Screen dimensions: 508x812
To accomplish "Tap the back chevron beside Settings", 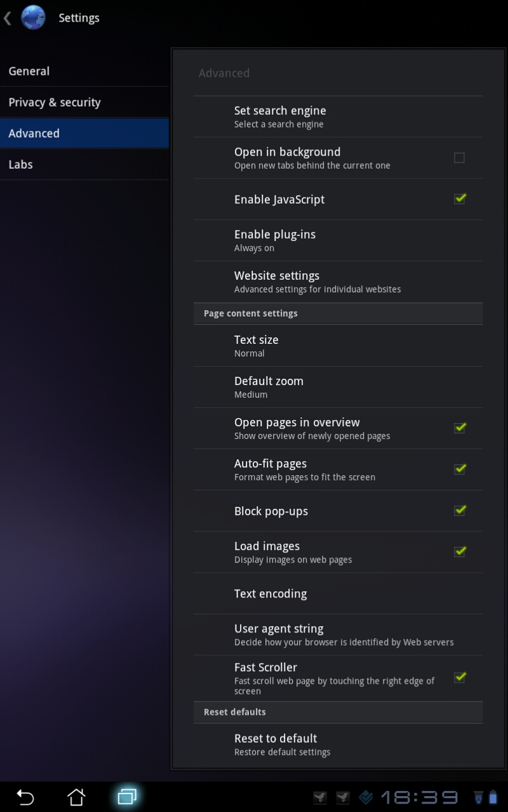I will point(8,18).
